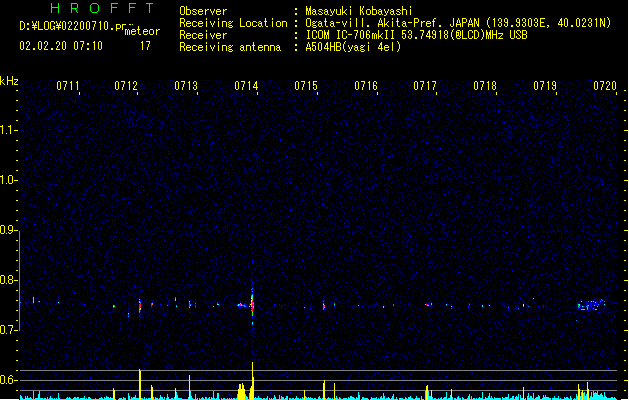
Task: Click the meteor count value 17
Action: [x=145, y=46]
